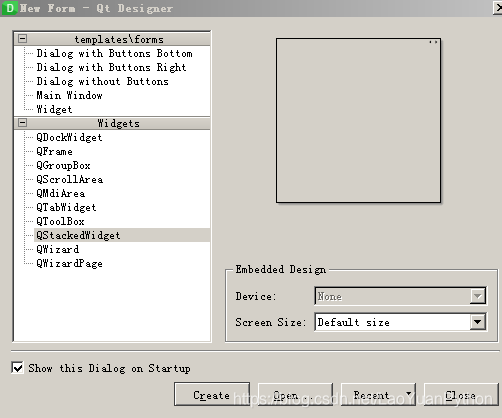Screen dimensions: 502x418
Task: Click the Close button
Action: point(461,394)
